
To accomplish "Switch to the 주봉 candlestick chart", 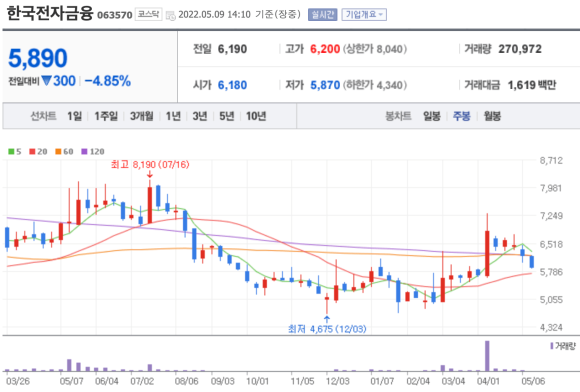I will (x=462, y=116).
